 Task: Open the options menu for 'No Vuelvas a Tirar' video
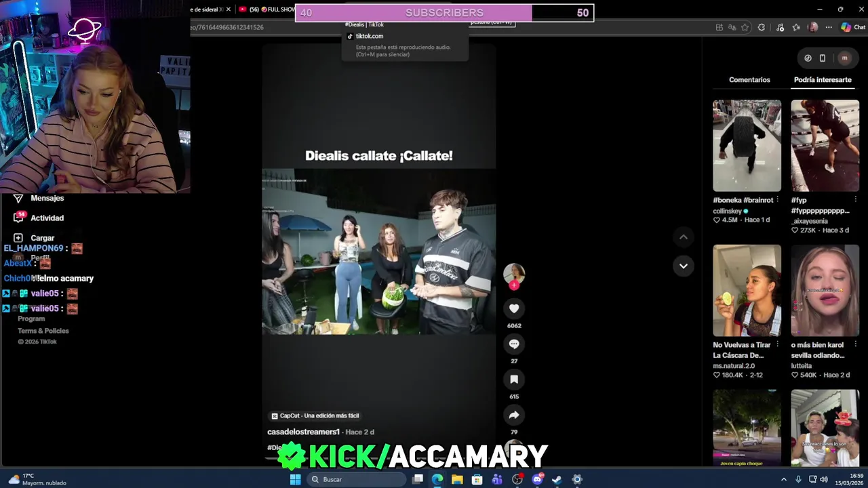[x=777, y=345]
